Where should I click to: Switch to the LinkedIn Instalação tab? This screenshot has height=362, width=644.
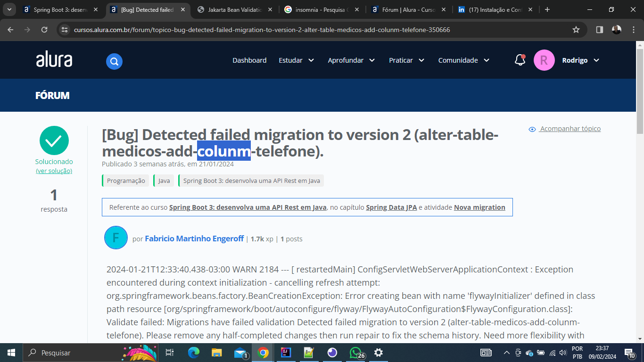(495, 9)
